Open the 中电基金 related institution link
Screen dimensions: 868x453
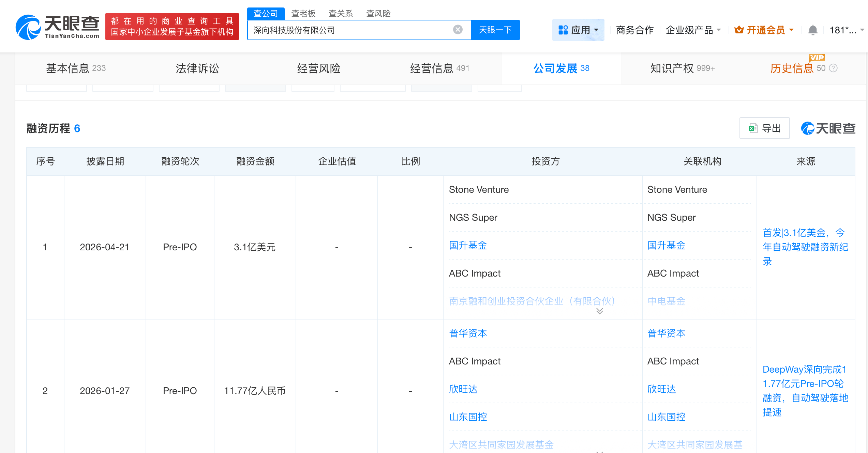[x=667, y=301]
